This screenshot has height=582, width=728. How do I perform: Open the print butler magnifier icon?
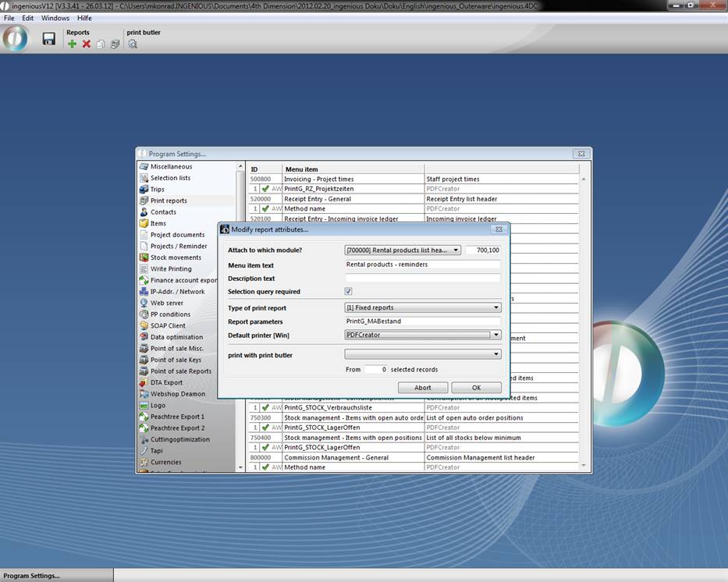point(133,44)
